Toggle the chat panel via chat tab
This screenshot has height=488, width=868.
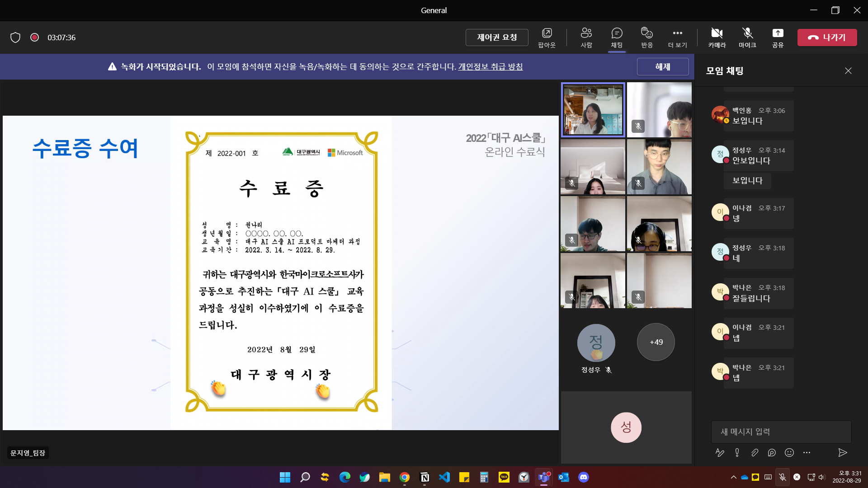point(617,37)
